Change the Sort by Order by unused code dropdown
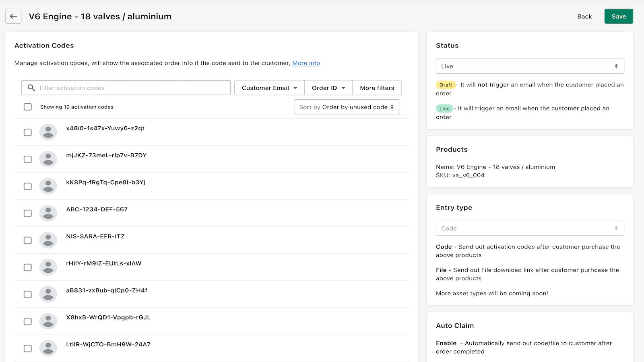Viewport: 644px width, 362px height. coord(347,107)
